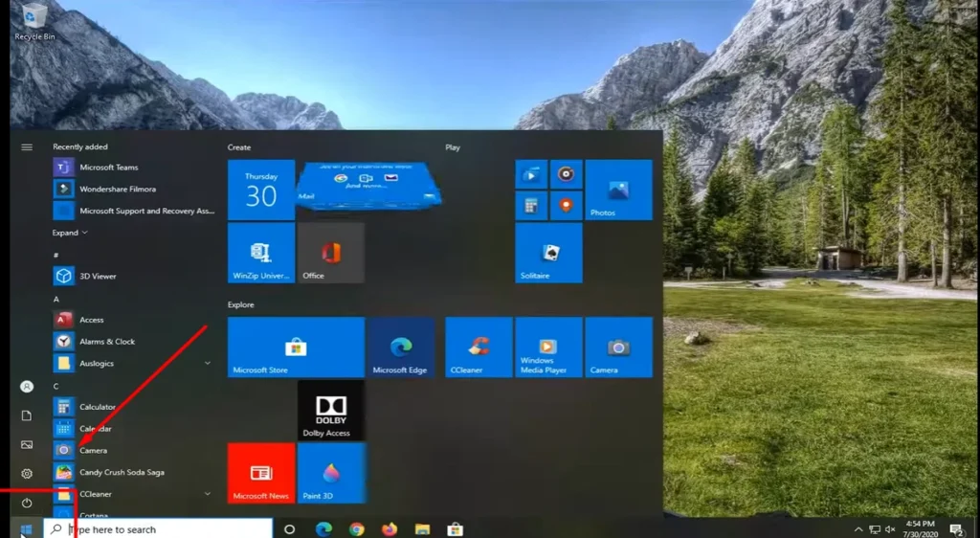Open the Microsoft Store tile
The image size is (980, 538).
pos(297,347)
